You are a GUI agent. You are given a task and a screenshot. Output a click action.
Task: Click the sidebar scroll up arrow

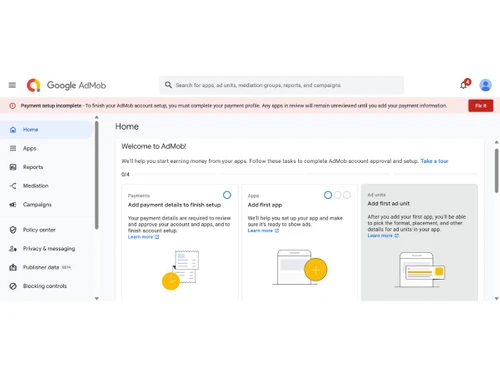(97, 117)
